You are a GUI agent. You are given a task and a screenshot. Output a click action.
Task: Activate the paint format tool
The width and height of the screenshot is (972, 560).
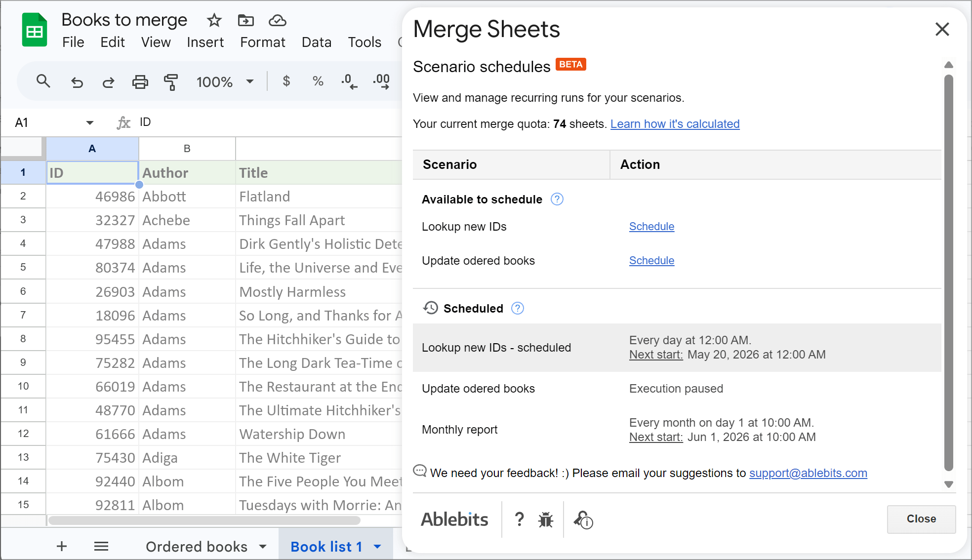click(x=171, y=81)
